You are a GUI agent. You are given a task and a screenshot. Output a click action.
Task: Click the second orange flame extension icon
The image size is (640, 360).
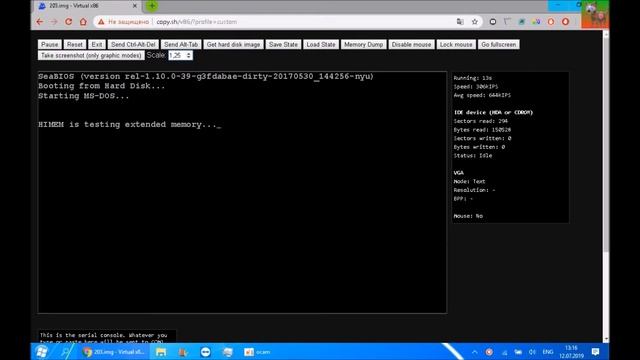coord(565,22)
